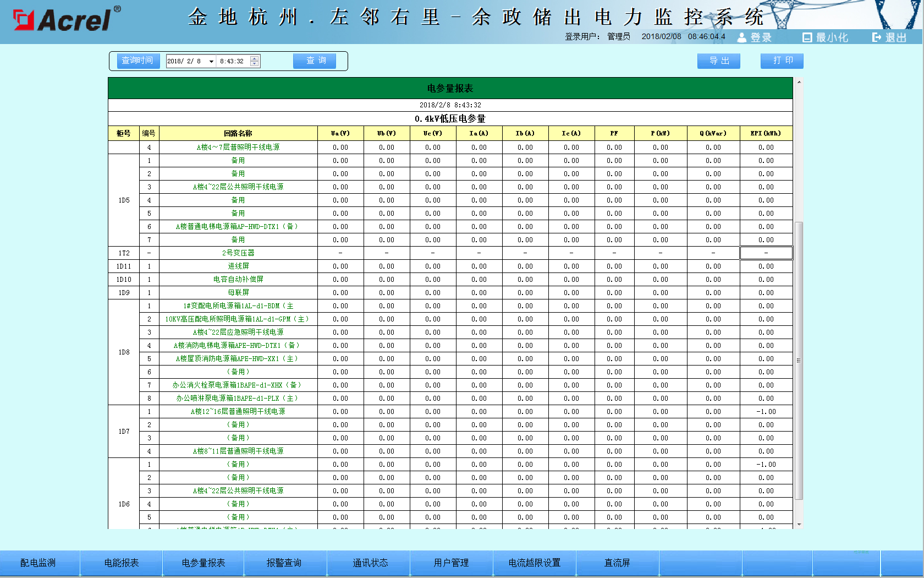Click the 查询 search button
The width and height of the screenshot is (924, 578).
tap(316, 61)
